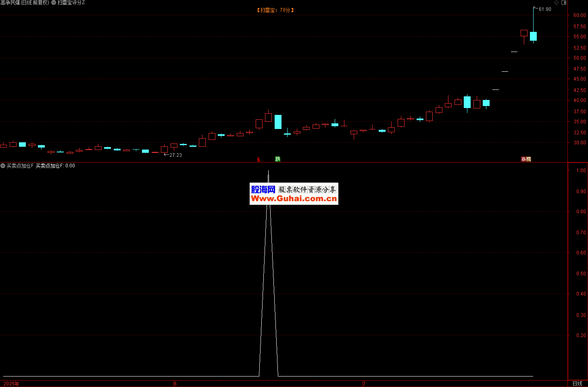Click the tall cyan candle at the 61.90 high
Viewport: 588px width, 387px height.
point(533,36)
